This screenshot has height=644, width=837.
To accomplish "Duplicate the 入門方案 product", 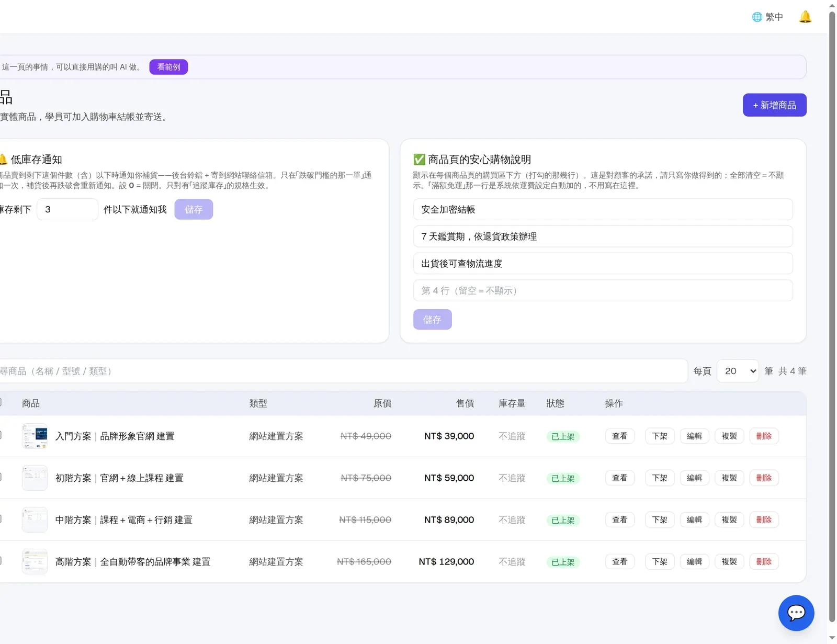I will coord(729,436).
